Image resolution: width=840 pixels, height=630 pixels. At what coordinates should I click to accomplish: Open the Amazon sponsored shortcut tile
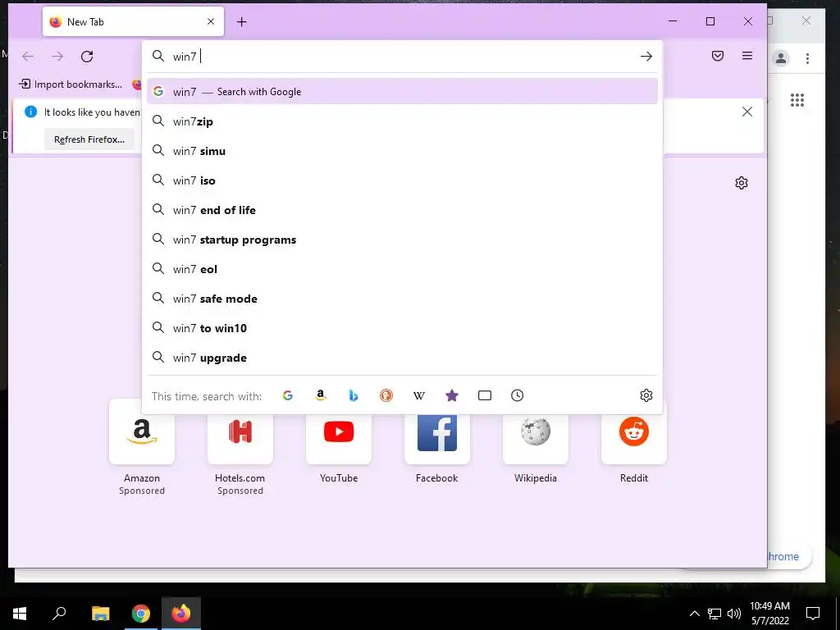coord(141,431)
